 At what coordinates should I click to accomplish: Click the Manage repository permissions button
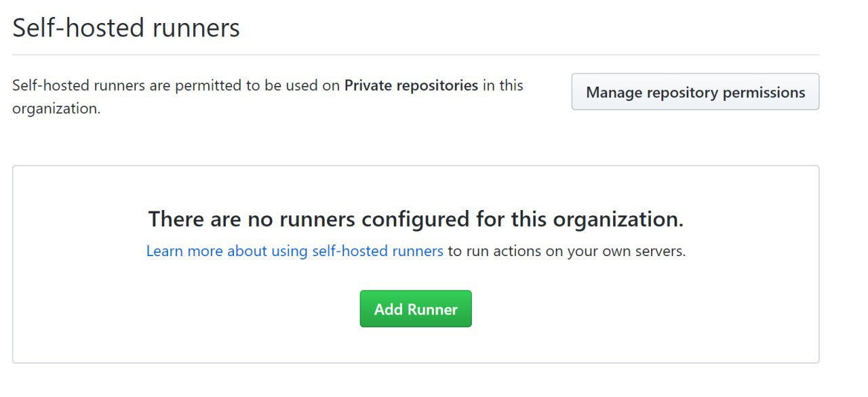[695, 92]
